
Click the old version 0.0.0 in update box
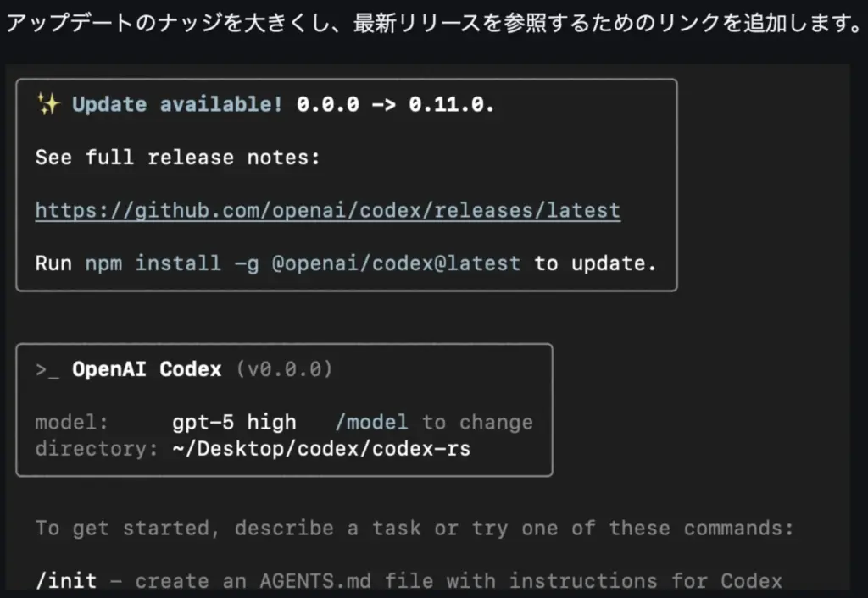point(327,105)
